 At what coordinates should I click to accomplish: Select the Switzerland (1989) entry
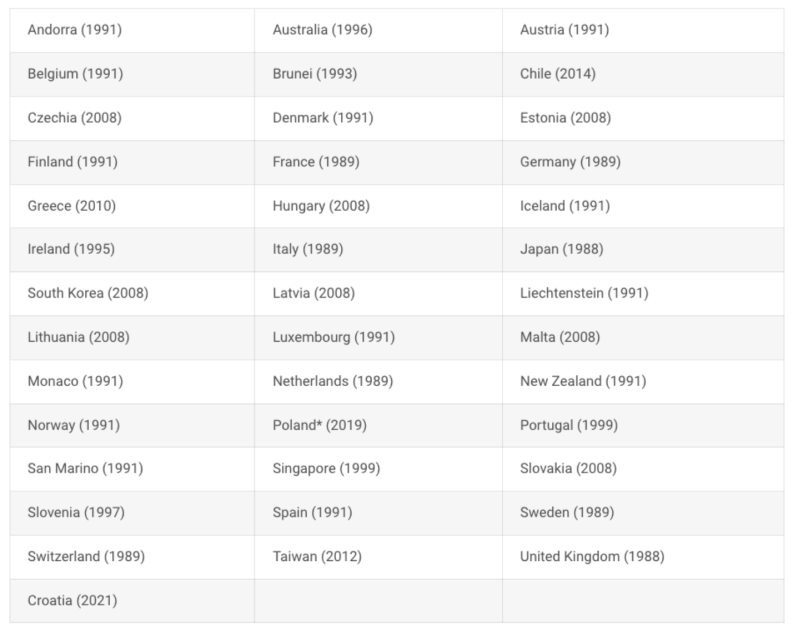tap(86, 556)
